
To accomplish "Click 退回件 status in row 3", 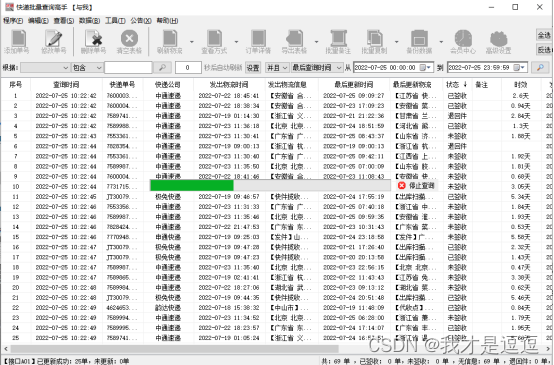I will (457, 116).
